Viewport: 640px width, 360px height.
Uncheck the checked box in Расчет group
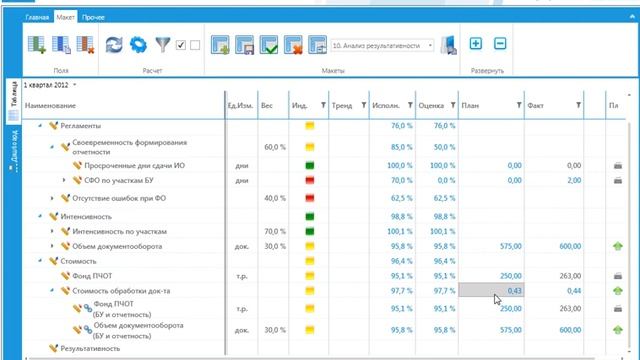point(181,45)
